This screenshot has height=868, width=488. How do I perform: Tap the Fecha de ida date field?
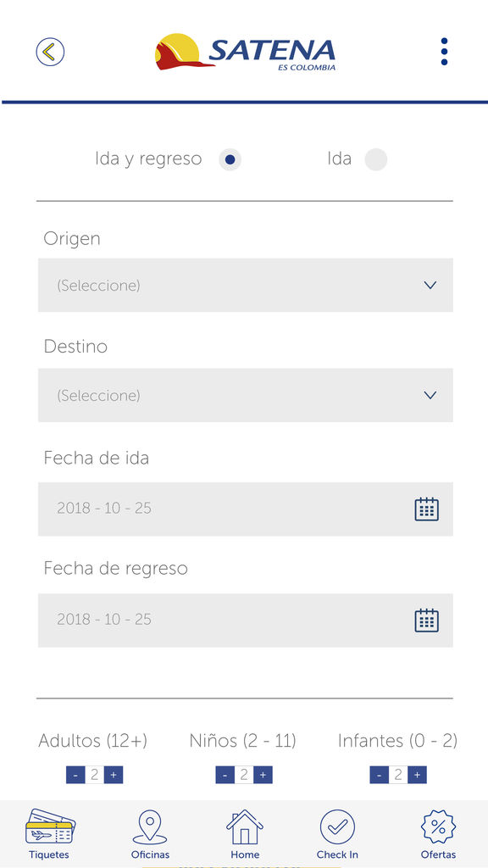245,509
